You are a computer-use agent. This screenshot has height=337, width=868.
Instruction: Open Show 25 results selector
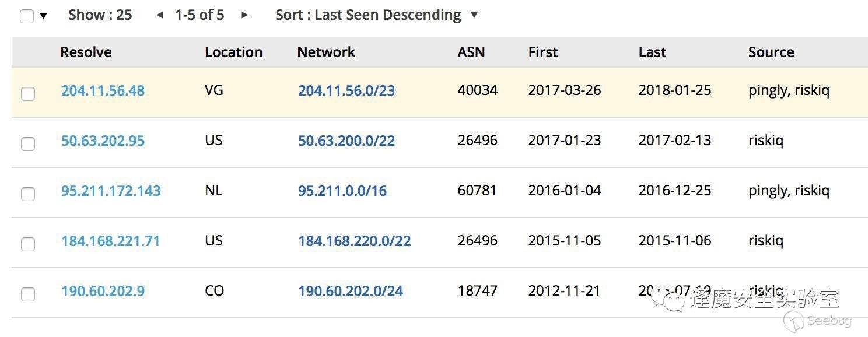[100, 15]
